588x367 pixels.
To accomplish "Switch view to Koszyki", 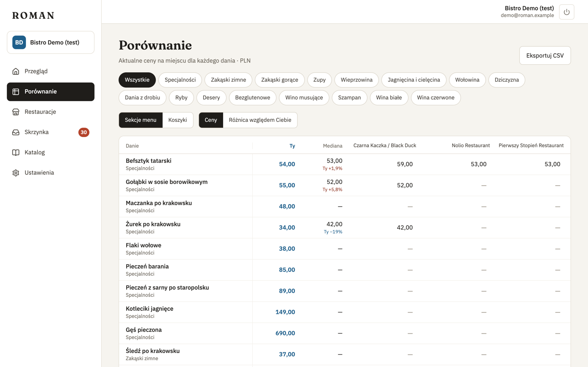I will pyautogui.click(x=178, y=120).
